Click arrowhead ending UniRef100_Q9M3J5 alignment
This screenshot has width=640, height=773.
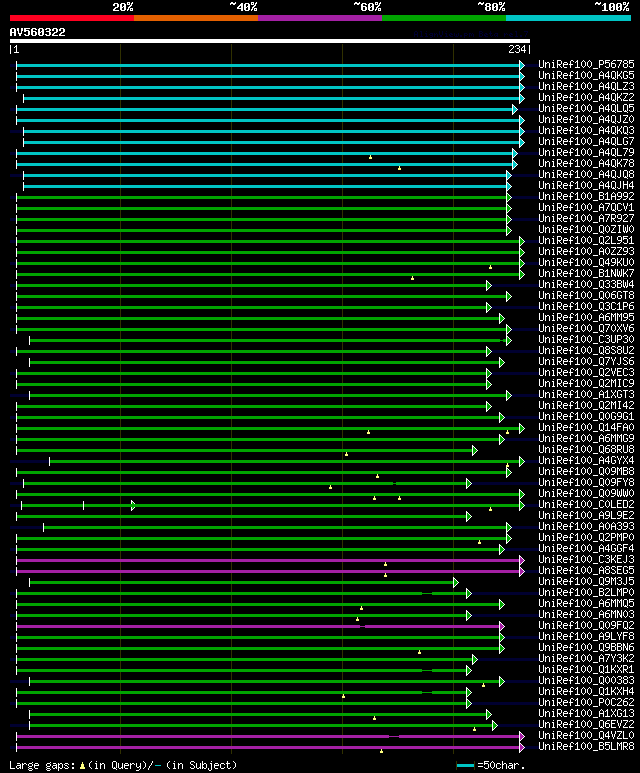(x=456, y=583)
